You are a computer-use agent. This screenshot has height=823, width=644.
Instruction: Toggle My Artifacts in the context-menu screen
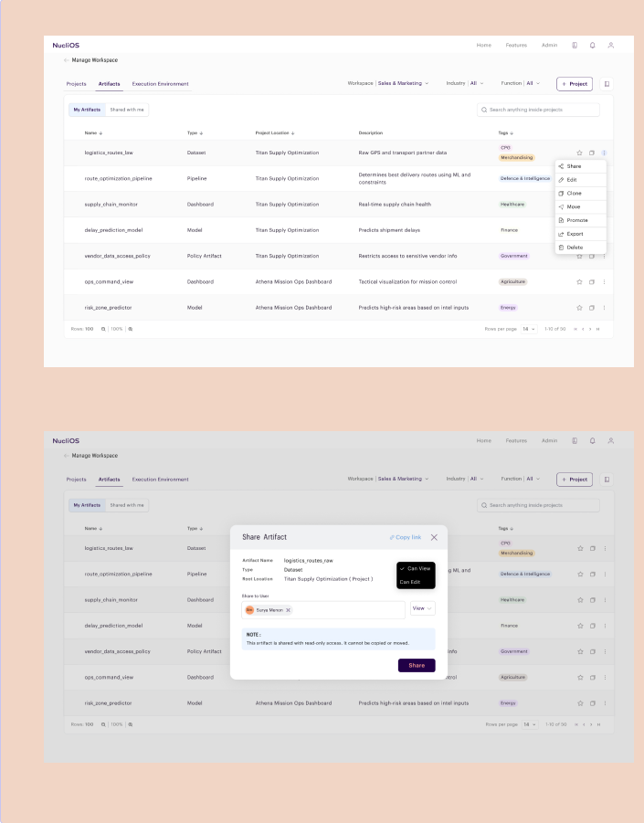pos(87,110)
